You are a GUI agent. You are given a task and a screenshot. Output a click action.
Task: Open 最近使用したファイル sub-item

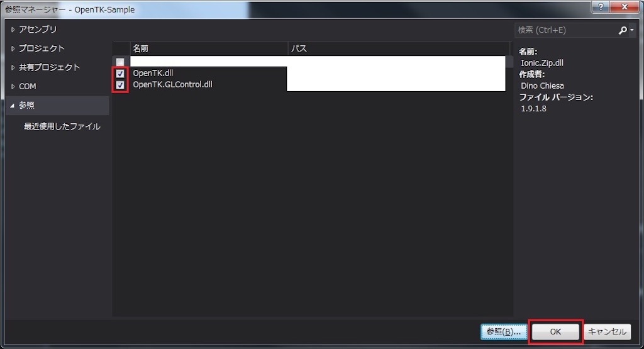(62, 126)
